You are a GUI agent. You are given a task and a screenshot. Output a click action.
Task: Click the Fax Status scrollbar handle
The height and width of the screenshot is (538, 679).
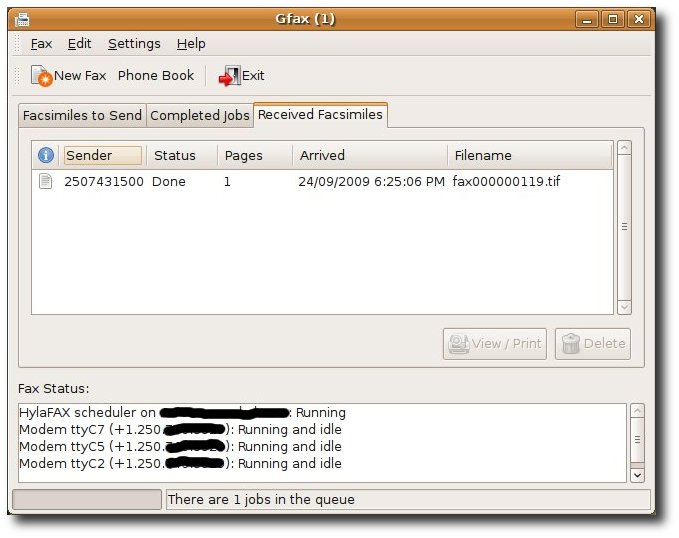637,440
